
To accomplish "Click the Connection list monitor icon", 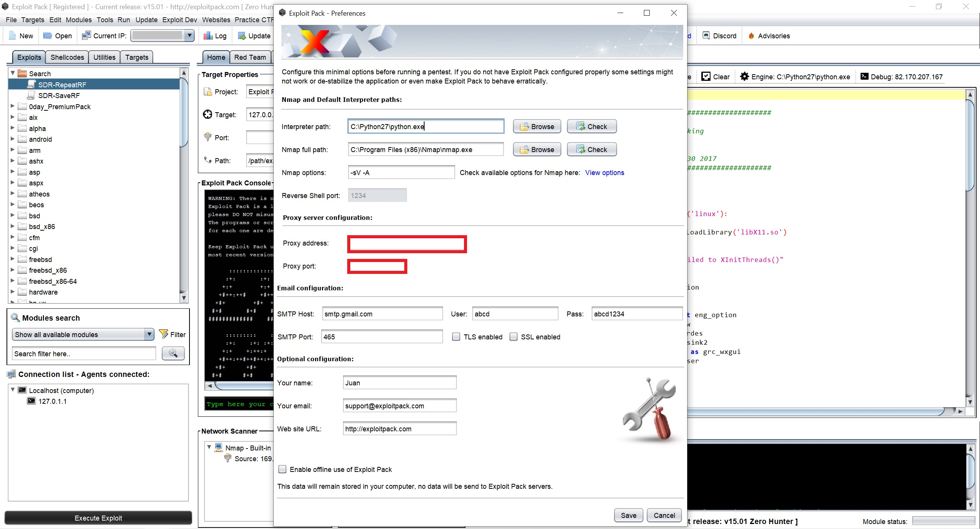I will point(11,374).
